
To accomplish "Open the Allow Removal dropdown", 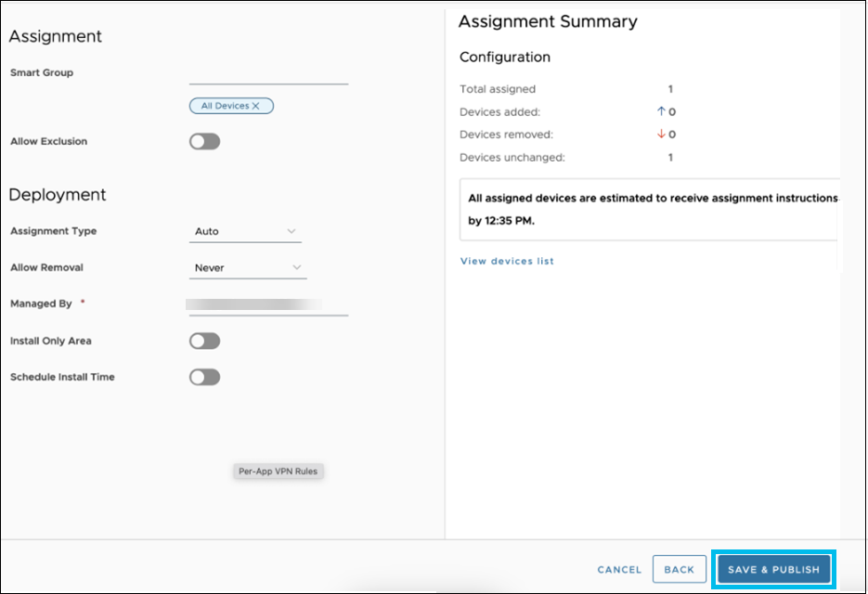I will [x=248, y=268].
